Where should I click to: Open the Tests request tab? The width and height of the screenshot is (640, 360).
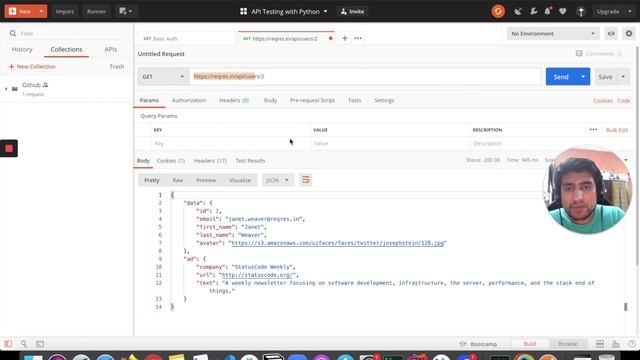(x=354, y=100)
